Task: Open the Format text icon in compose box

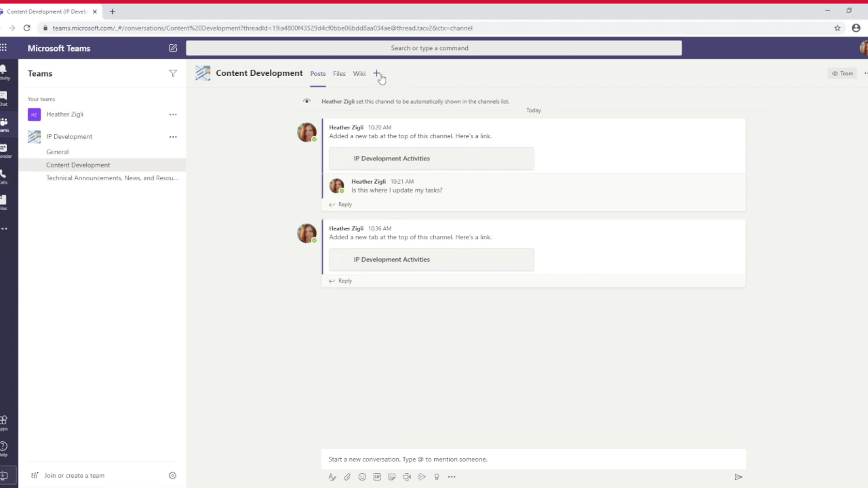Action: click(x=332, y=477)
